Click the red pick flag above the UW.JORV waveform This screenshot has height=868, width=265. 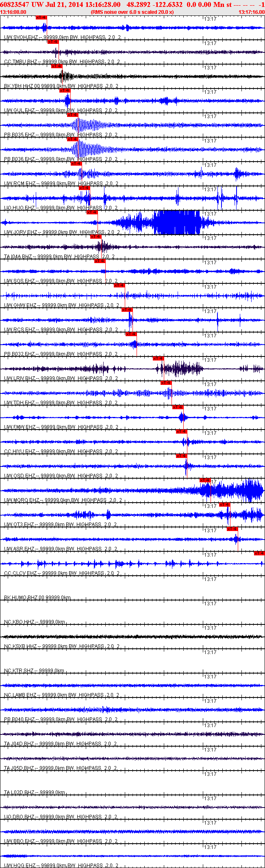[92, 212]
